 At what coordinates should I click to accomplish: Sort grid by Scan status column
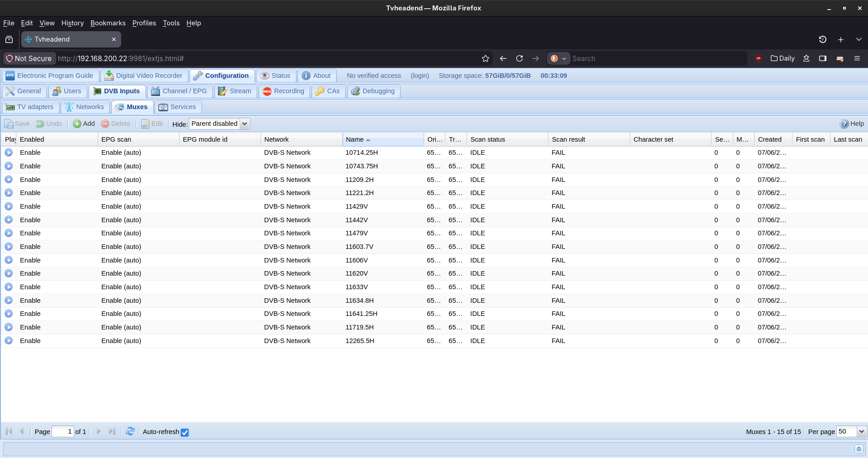(507, 139)
